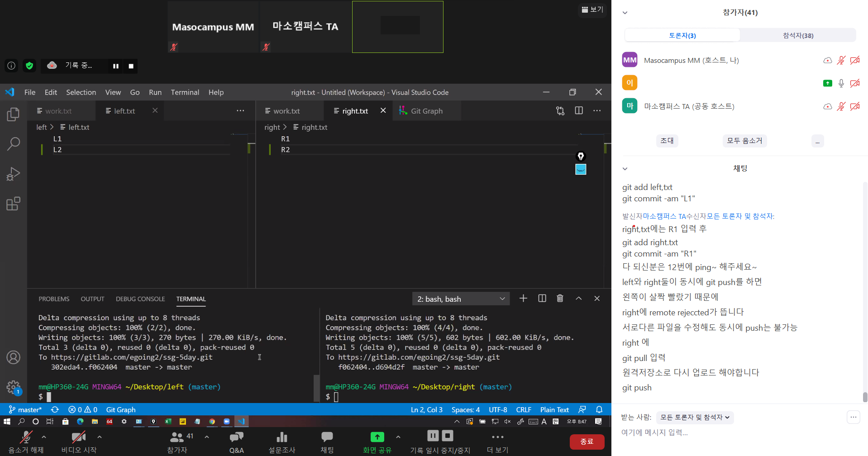868x456 pixels.
Task: Open Search in the VS Code sidebar
Action: coord(13,144)
